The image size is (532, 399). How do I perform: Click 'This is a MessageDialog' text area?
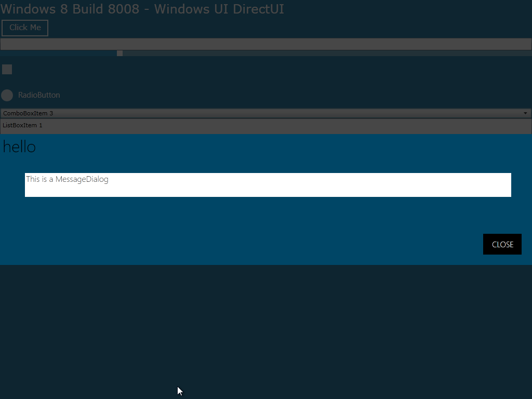click(268, 185)
